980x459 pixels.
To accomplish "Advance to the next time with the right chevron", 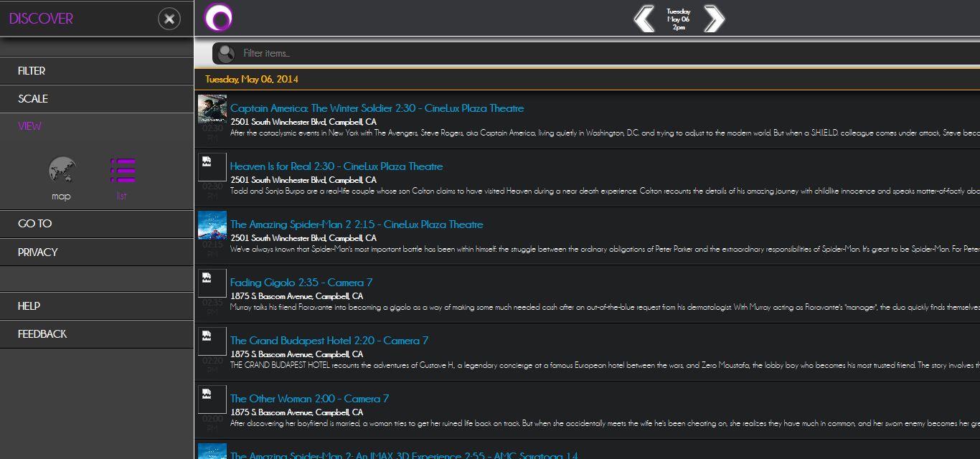I will pos(714,19).
